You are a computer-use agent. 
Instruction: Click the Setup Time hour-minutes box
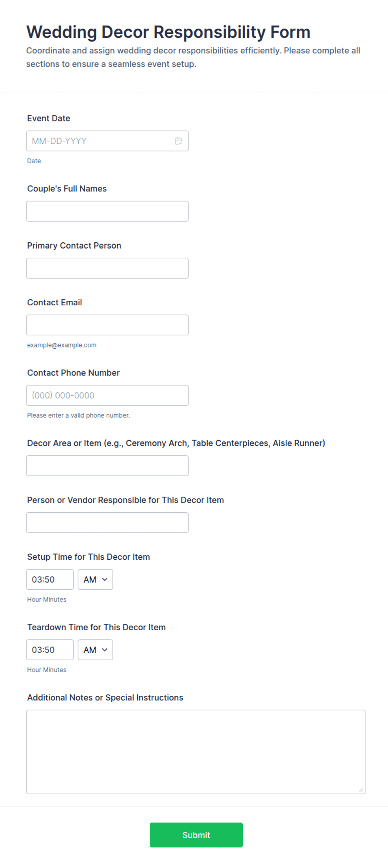pyautogui.click(x=50, y=579)
